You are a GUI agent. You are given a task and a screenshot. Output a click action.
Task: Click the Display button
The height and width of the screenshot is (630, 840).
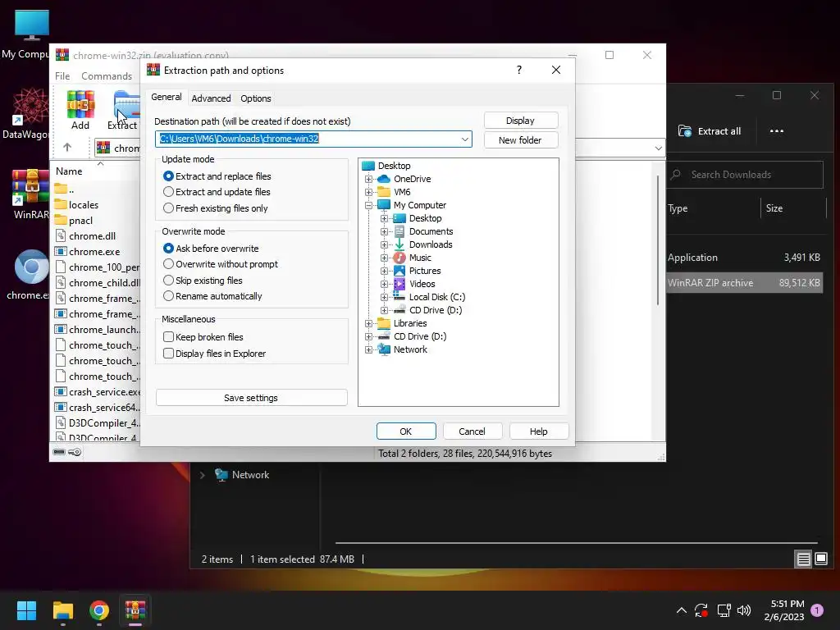pos(521,121)
